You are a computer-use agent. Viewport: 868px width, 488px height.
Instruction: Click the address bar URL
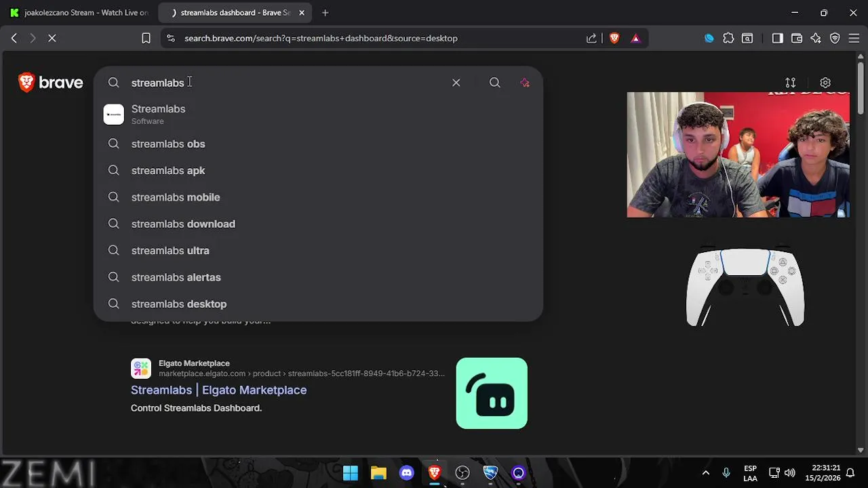(321, 39)
